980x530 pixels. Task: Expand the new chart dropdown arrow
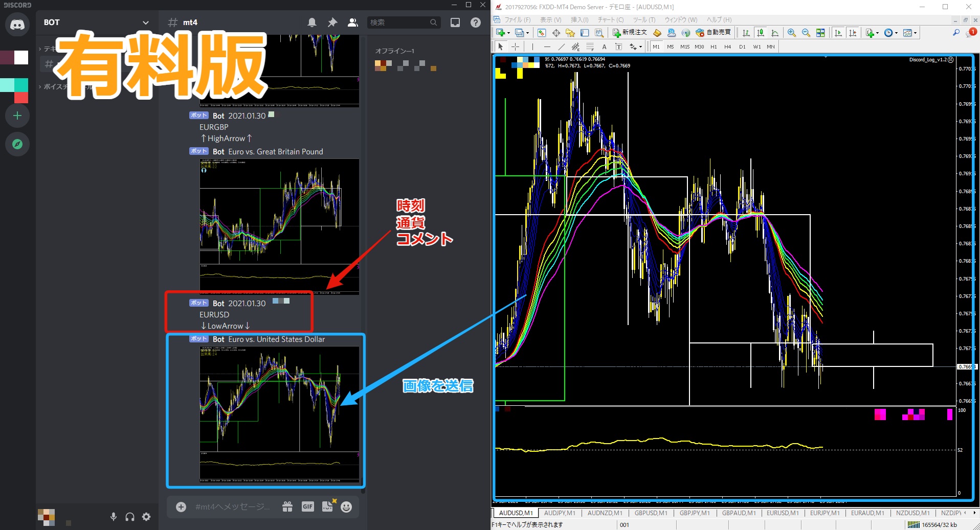[x=508, y=33]
